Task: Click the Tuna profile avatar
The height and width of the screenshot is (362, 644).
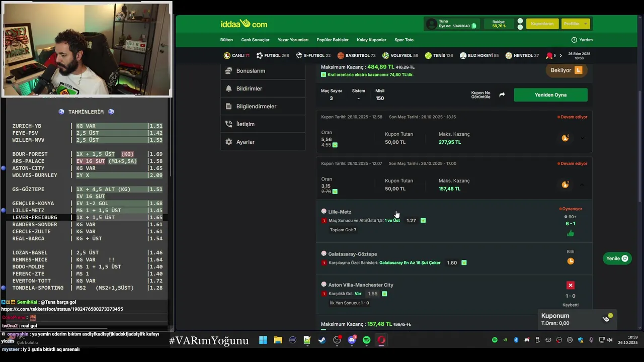Action: (x=431, y=24)
